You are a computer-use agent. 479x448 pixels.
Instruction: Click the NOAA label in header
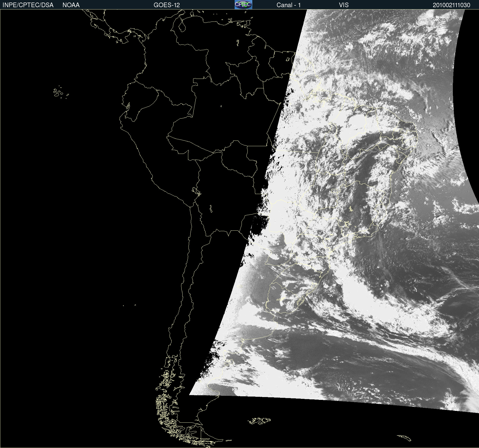point(71,5)
